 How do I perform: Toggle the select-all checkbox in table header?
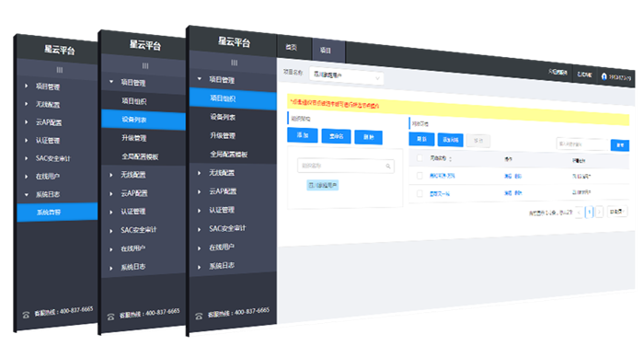pos(420,157)
